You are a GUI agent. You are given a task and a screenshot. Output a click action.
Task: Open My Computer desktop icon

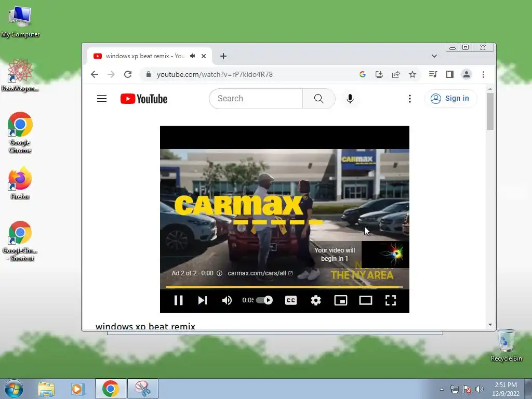(20, 22)
